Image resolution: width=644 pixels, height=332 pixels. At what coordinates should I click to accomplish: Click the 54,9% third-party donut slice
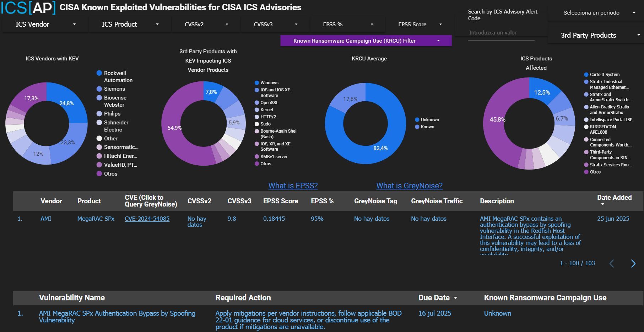174,128
